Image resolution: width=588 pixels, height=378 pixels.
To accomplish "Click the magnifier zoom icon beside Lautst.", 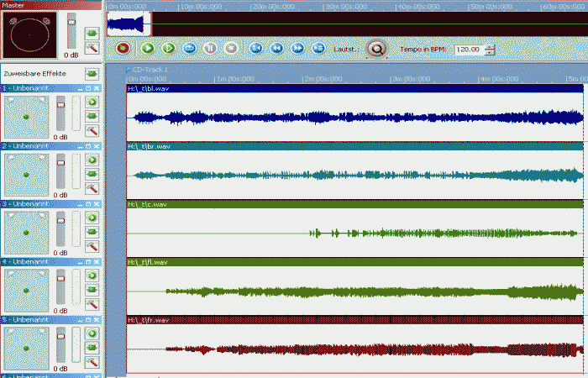I will [x=377, y=49].
